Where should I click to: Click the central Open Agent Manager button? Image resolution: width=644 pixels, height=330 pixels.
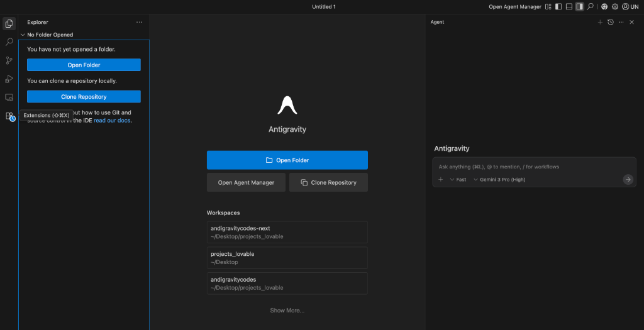tap(246, 183)
